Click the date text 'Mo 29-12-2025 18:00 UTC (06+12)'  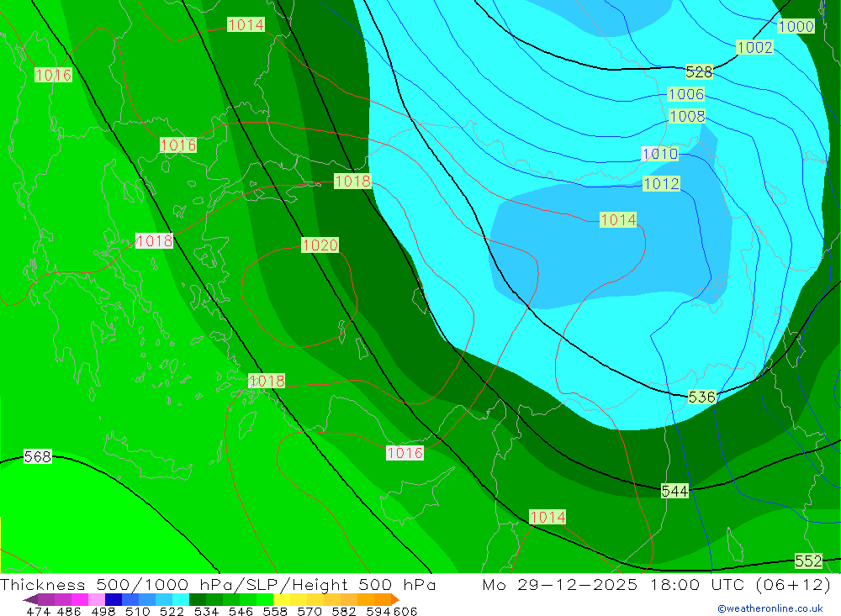pos(657,584)
